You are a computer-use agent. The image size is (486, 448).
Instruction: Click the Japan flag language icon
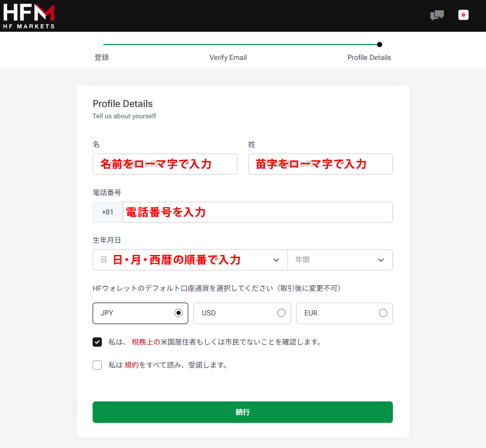(x=463, y=15)
